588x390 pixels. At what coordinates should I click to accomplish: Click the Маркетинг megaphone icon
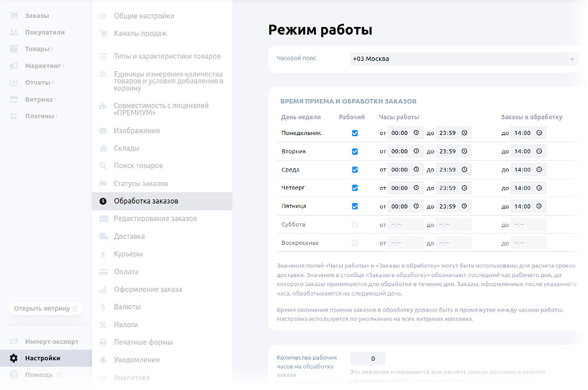[13, 66]
